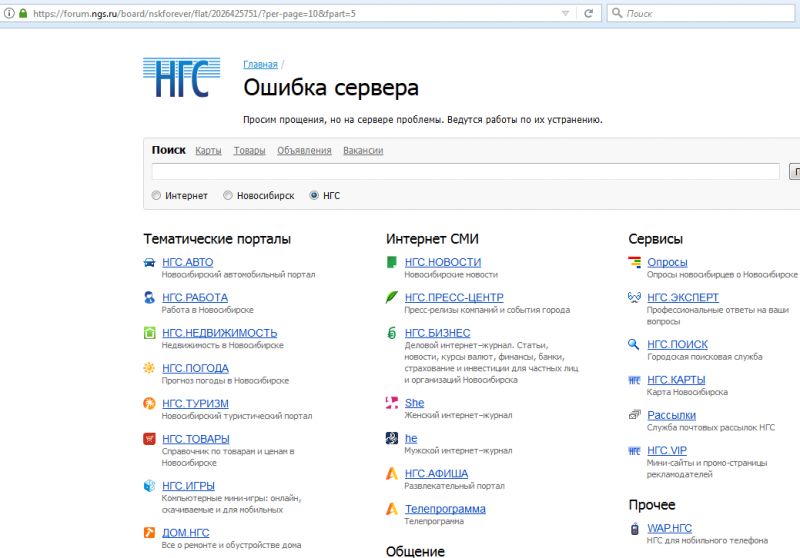Screen dimensions: 800x558
Task: Click the green feather icon beside НГС.ПРЕСС-ЦЕНТР
Action: (x=391, y=297)
